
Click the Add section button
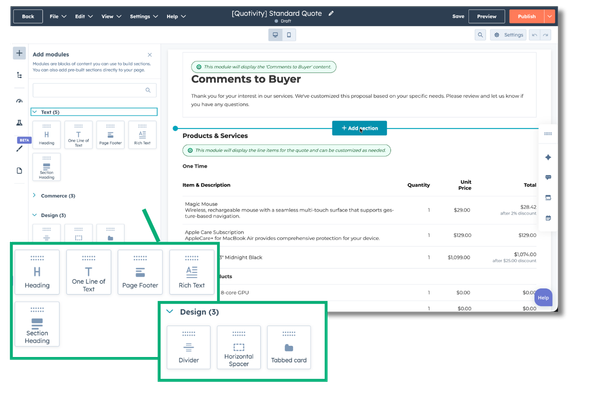(x=359, y=128)
